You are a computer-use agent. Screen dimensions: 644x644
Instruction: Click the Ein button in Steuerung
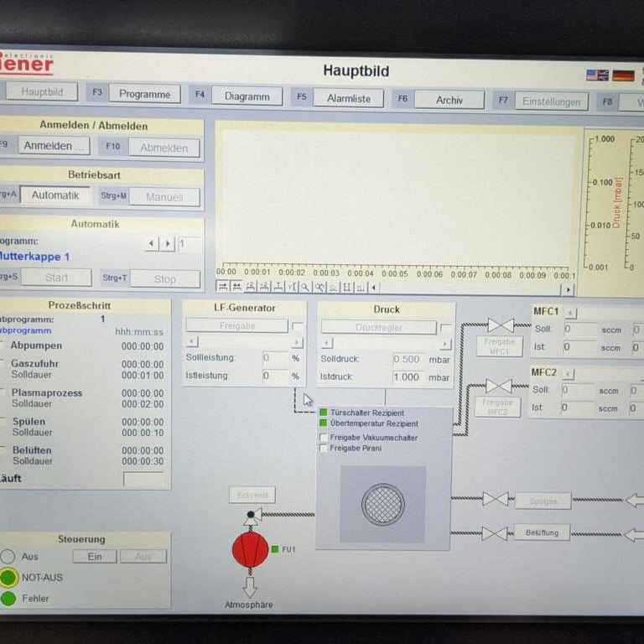click(95, 557)
